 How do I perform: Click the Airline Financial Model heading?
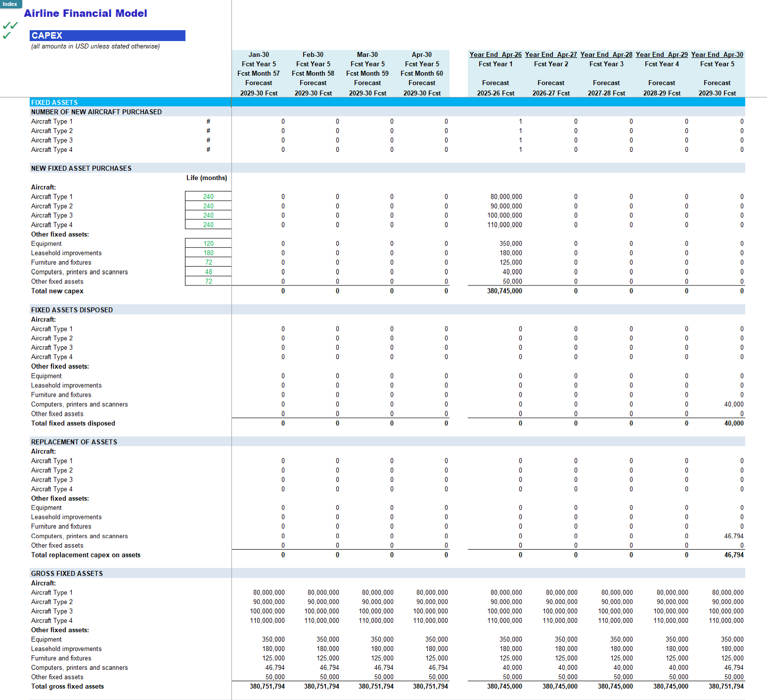[x=86, y=13]
